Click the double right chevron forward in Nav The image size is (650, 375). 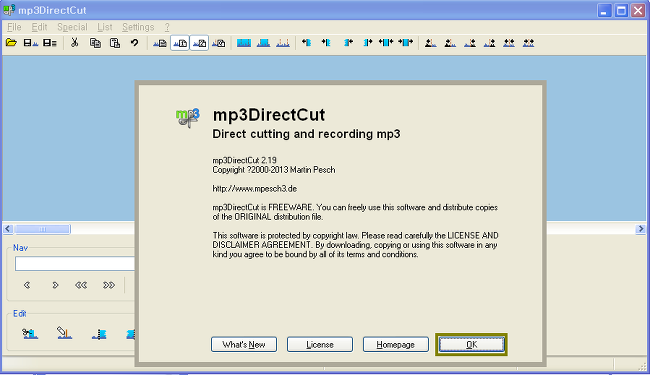point(109,285)
